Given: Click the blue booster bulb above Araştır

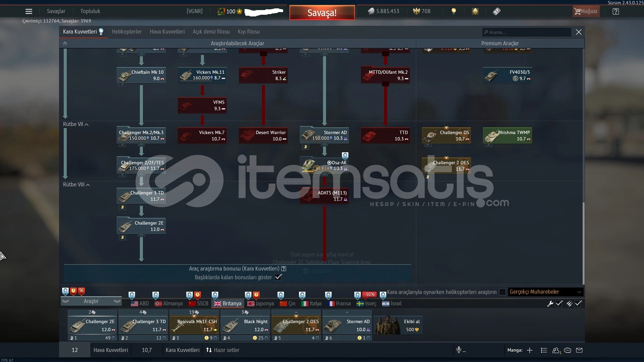Looking at the screenshot, I should pos(65,291).
